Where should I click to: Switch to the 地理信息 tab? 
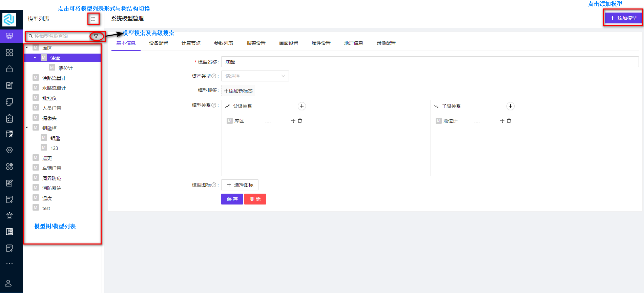tap(354, 43)
